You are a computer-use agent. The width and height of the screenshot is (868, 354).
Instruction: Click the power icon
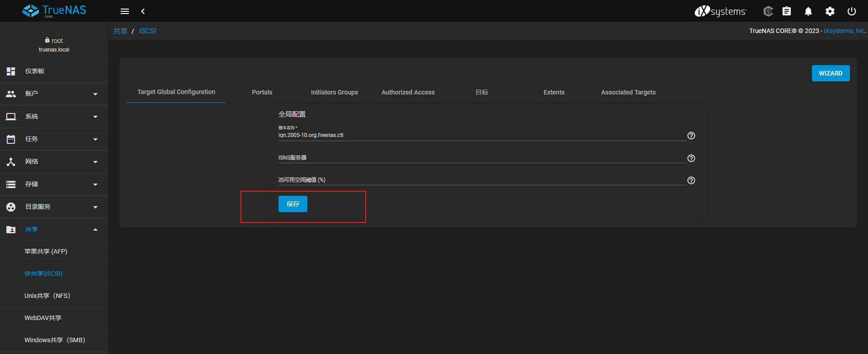[x=852, y=11]
